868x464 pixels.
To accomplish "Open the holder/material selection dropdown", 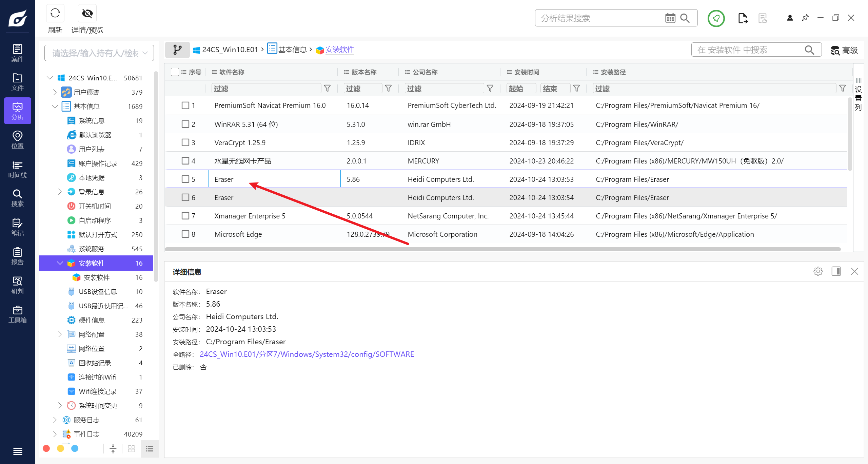I will 99,53.
